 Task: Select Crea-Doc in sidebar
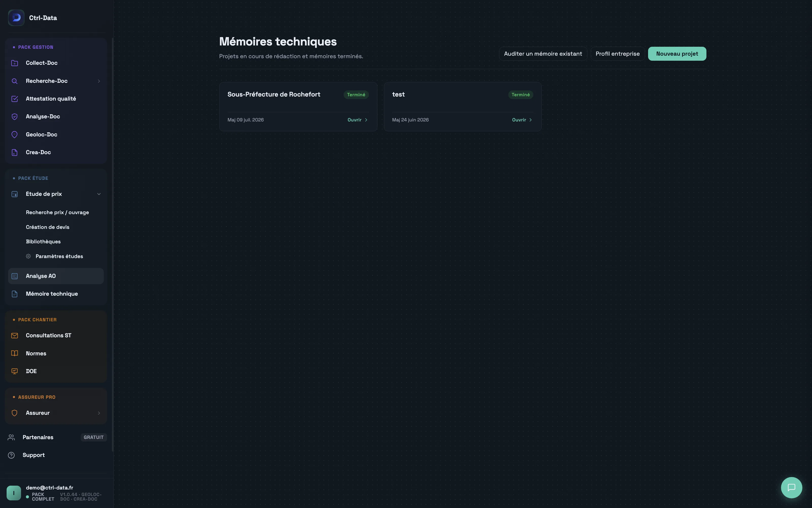click(x=56, y=152)
